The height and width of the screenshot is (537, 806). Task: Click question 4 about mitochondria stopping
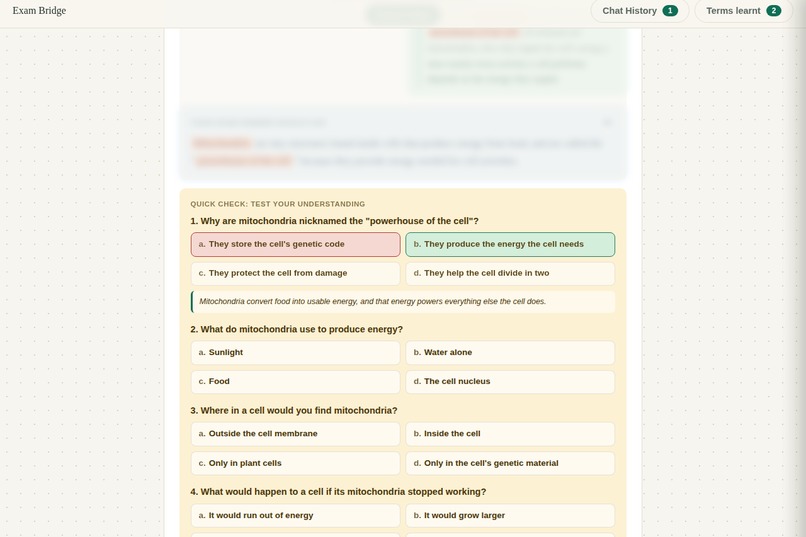pyautogui.click(x=338, y=492)
